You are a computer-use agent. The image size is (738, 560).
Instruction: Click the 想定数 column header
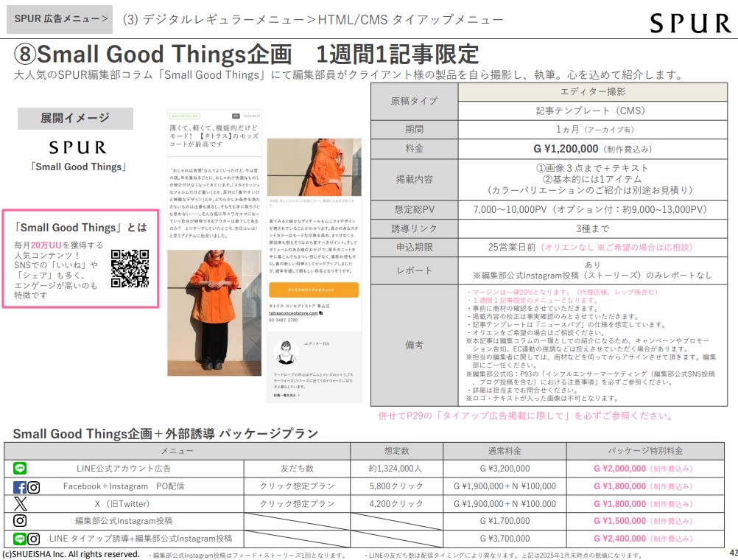(396, 451)
